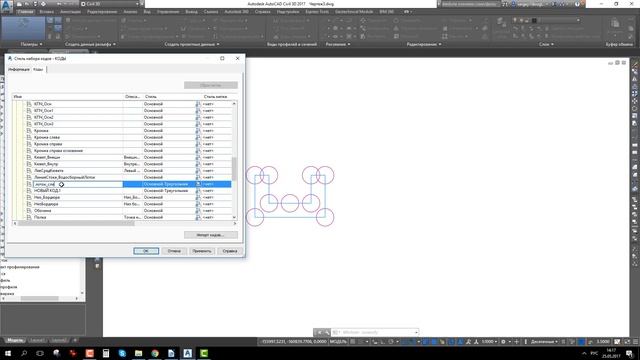Open the Аннотации ribbon tab
640x360 pixels.
pyautogui.click(x=70, y=12)
